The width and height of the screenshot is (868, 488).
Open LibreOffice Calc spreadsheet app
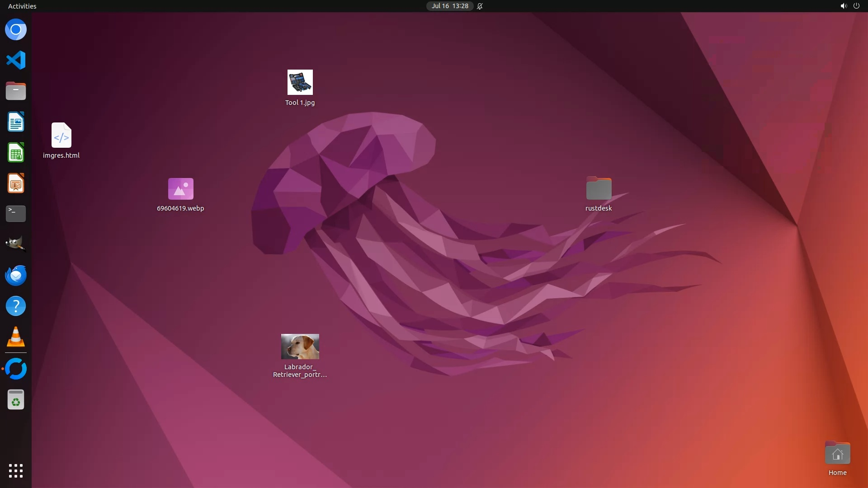16,152
